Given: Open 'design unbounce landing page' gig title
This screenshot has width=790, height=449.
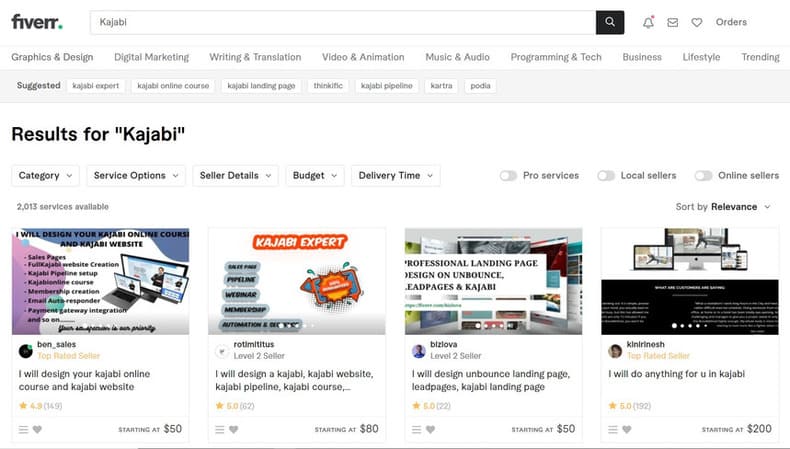Looking at the screenshot, I should click(x=491, y=380).
